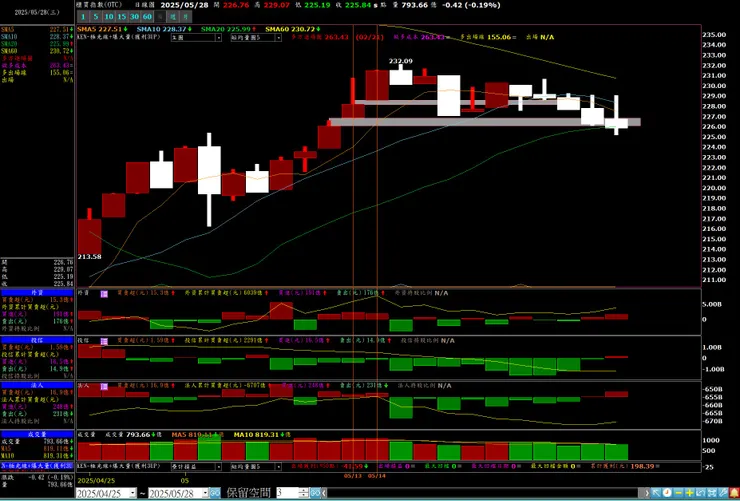Click the 213.58 low price label
740x501 pixels.
tap(89, 257)
